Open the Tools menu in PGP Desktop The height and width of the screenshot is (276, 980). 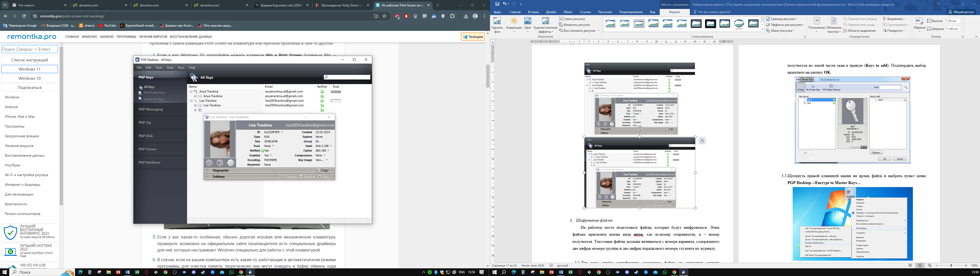[170, 67]
